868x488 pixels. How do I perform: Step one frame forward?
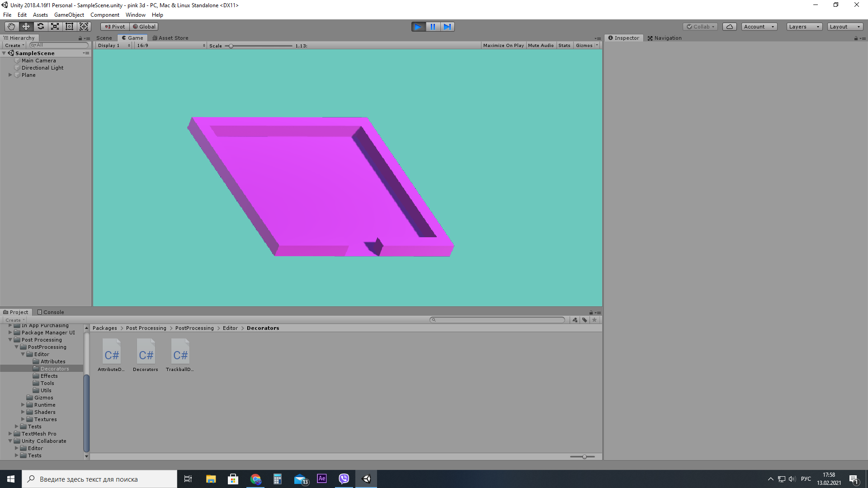[447, 27]
